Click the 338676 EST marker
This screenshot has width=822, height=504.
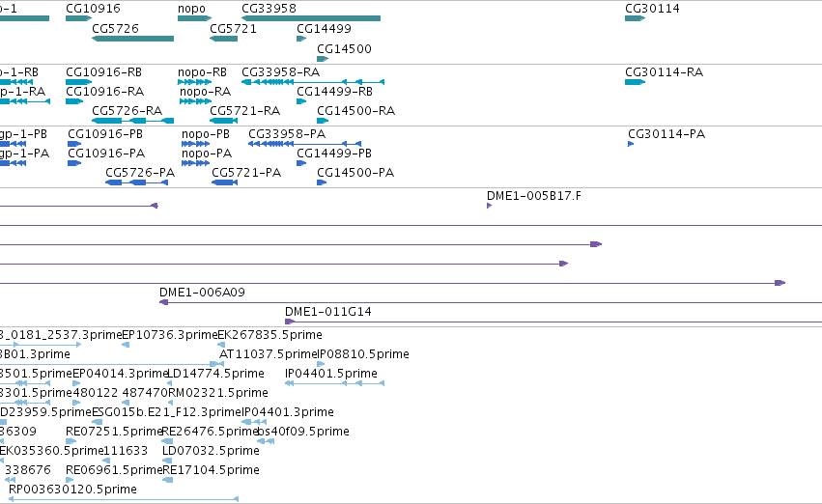[10, 480]
